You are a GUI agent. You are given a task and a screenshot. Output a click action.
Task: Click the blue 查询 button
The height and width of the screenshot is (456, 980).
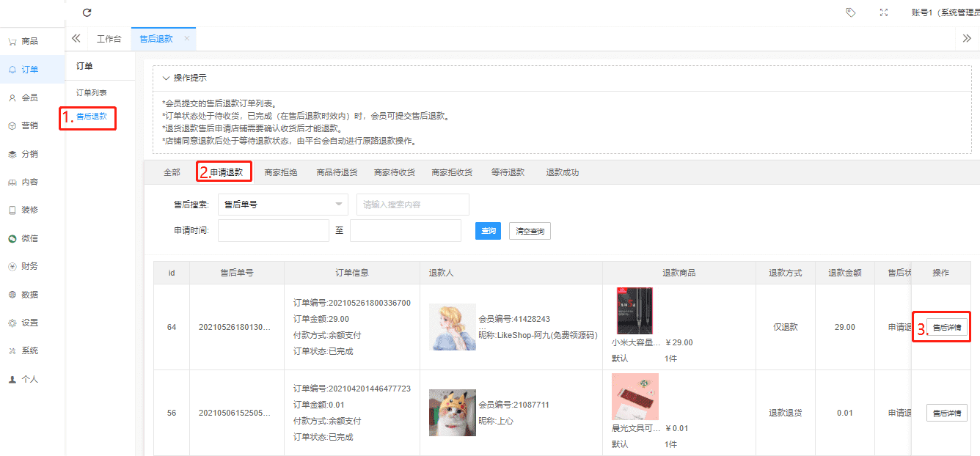click(x=488, y=231)
